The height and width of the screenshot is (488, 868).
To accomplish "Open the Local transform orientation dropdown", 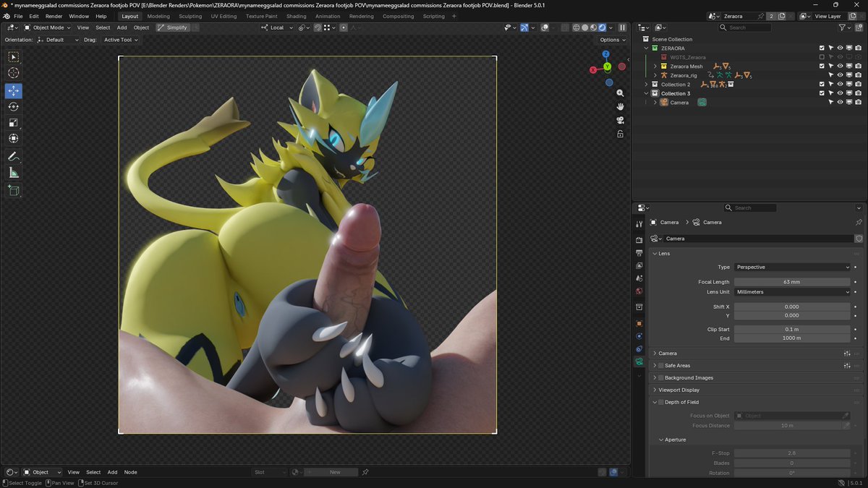I will (x=277, y=27).
